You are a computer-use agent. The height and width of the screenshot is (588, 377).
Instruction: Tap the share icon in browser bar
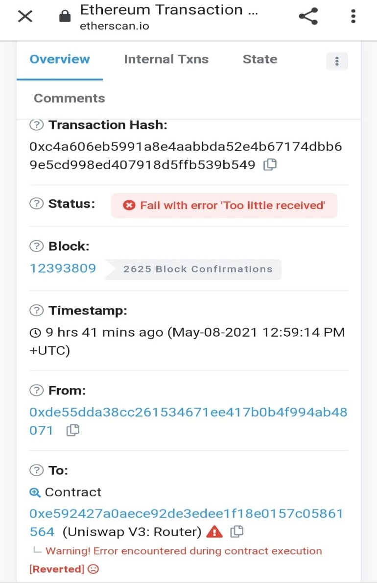coord(308,17)
